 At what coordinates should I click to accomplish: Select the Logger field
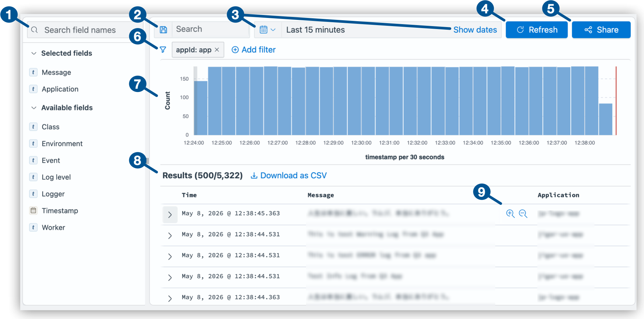click(53, 194)
